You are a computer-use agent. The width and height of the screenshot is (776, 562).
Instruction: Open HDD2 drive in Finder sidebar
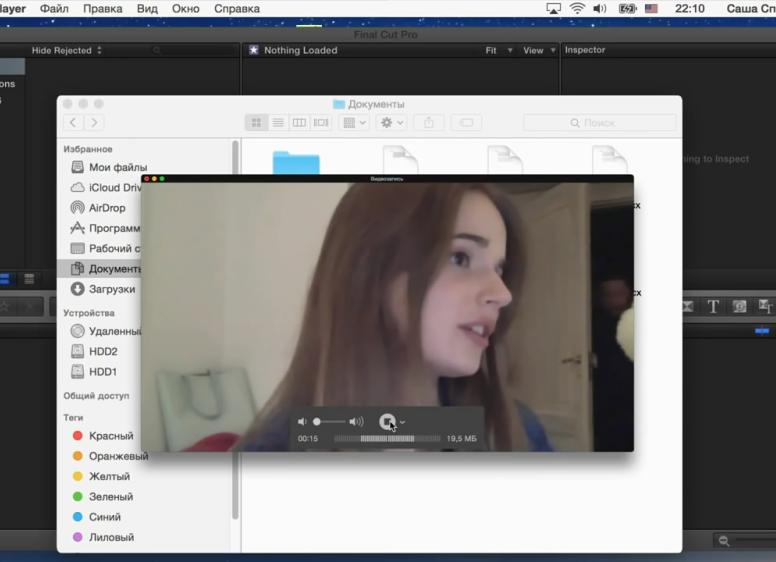pyautogui.click(x=94, y=351)
